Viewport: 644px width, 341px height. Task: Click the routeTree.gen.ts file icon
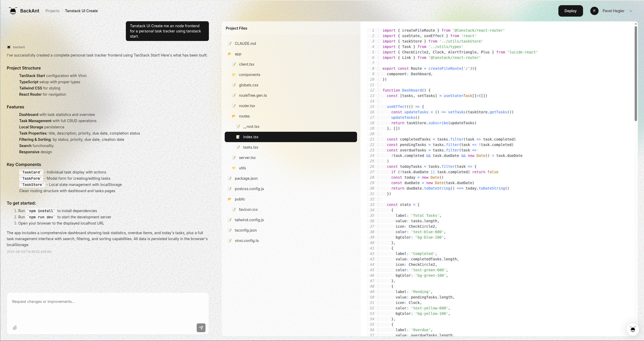[234, 95]
